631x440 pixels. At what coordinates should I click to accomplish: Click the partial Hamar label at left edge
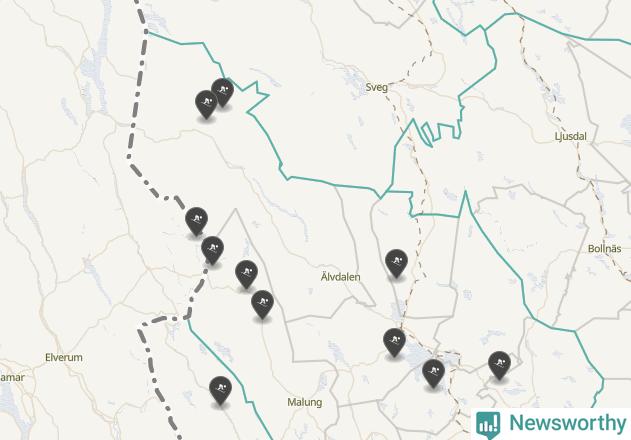pyautogui.click(x=12, y=378)
